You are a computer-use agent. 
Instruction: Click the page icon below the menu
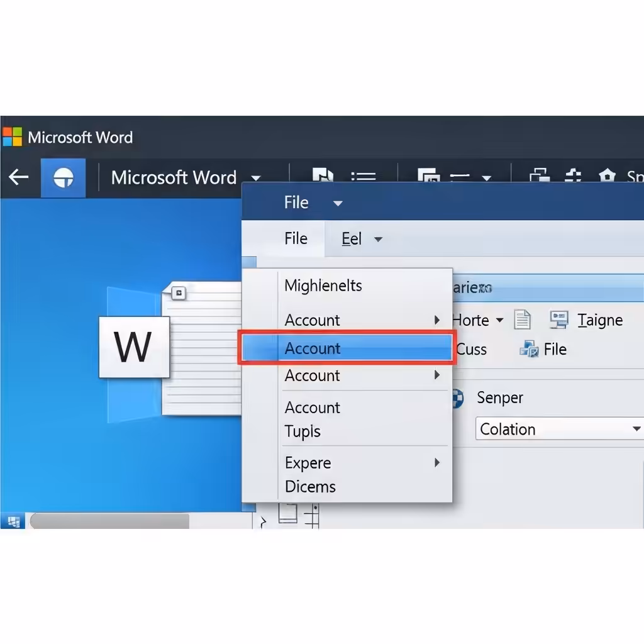[288, 514]
